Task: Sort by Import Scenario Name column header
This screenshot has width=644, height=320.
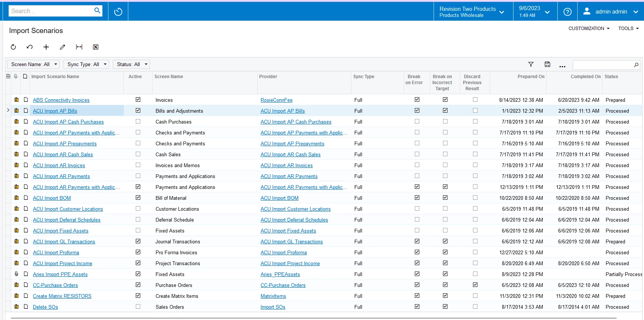Action: point(55,77)
